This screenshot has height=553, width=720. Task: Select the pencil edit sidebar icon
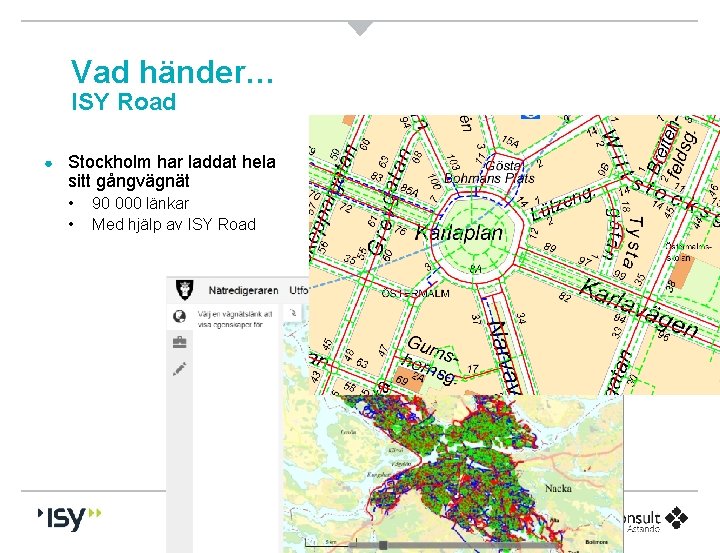click(180, 369)
